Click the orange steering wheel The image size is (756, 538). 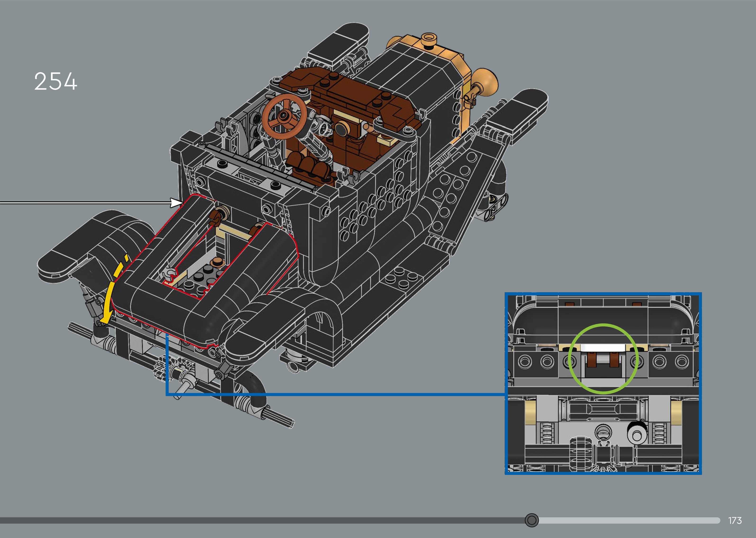pyautogui.click(x=284, y=116)
